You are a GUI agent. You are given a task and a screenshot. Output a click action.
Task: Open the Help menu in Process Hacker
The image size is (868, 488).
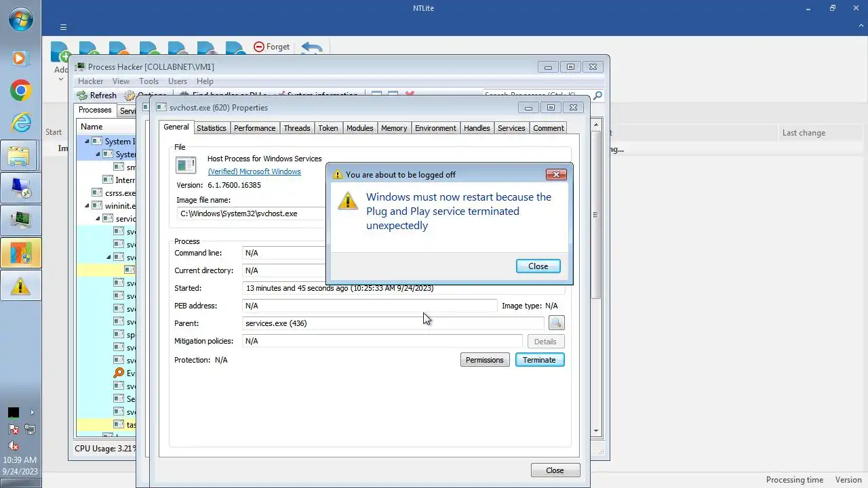pyautogui.click(x=205, y=81)
